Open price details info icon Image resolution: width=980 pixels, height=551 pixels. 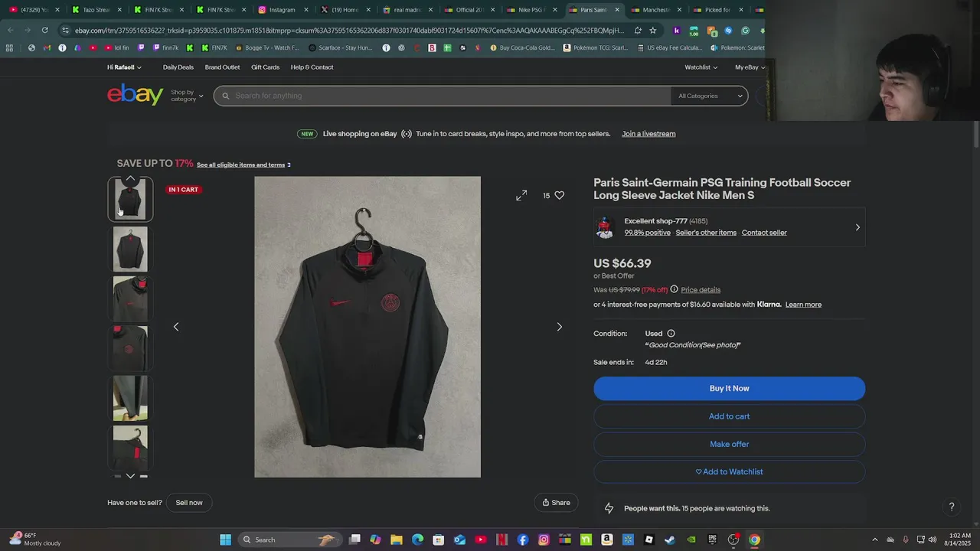(x=674, y=289)
